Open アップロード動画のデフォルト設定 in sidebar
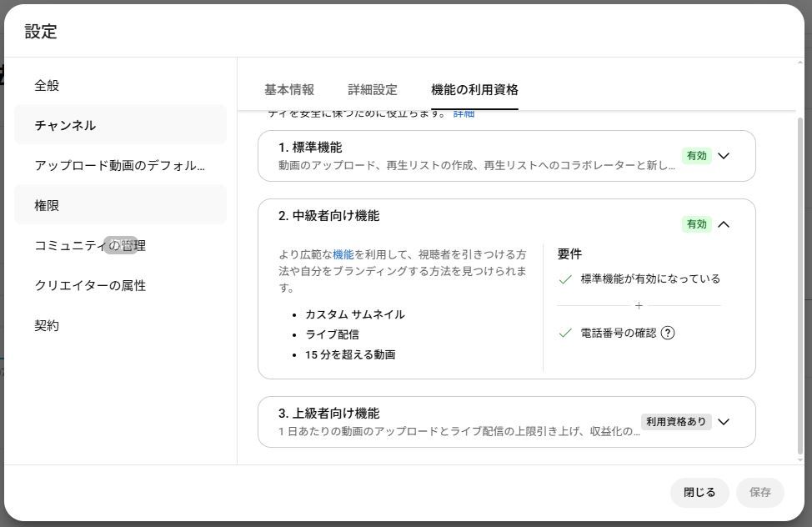The image size is (812, 527). pyautogui.click(x=119, y=165)
